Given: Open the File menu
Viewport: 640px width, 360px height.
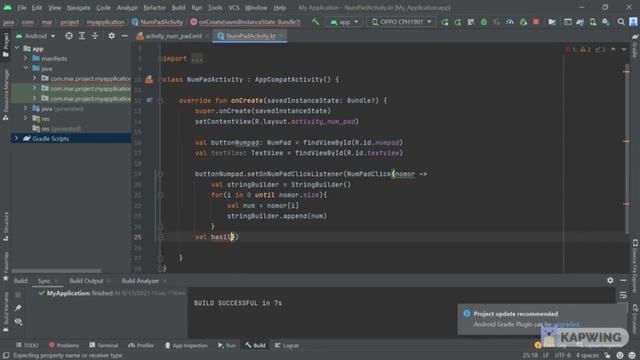Looking at the screenshot, I should click(x=22, y=8).
